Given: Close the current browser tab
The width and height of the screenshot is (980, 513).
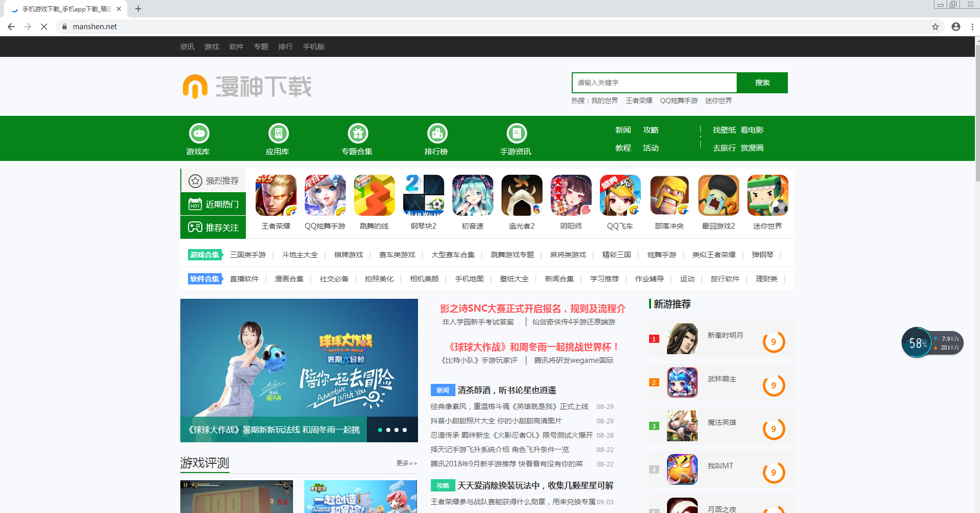Looking at the screenshot, I should (x=119, y=9).
